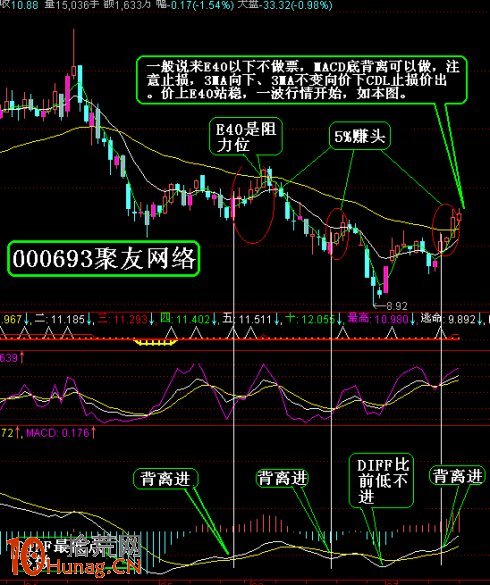Click the green fourth line value 11.402
The image size is (490, 585).
click(x=192, y=319)
